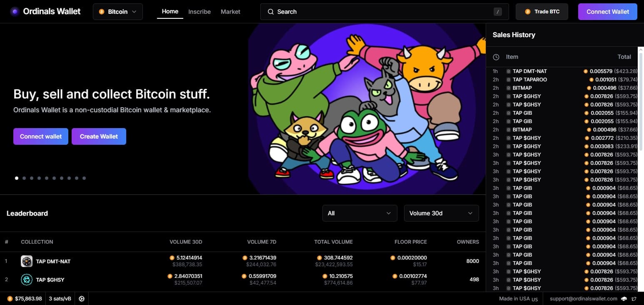
Task: Click the hero Connect wallet button
Action: tap(41, 136)
